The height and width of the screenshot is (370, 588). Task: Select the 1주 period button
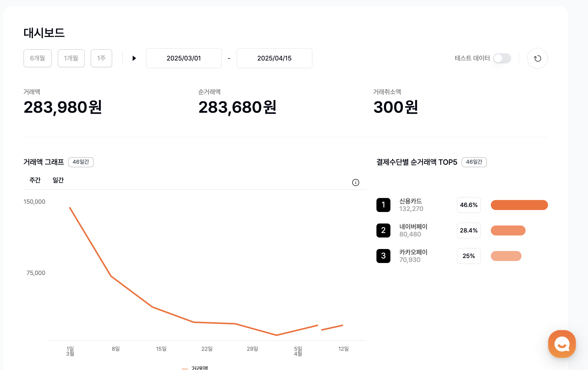pos(101,58)
